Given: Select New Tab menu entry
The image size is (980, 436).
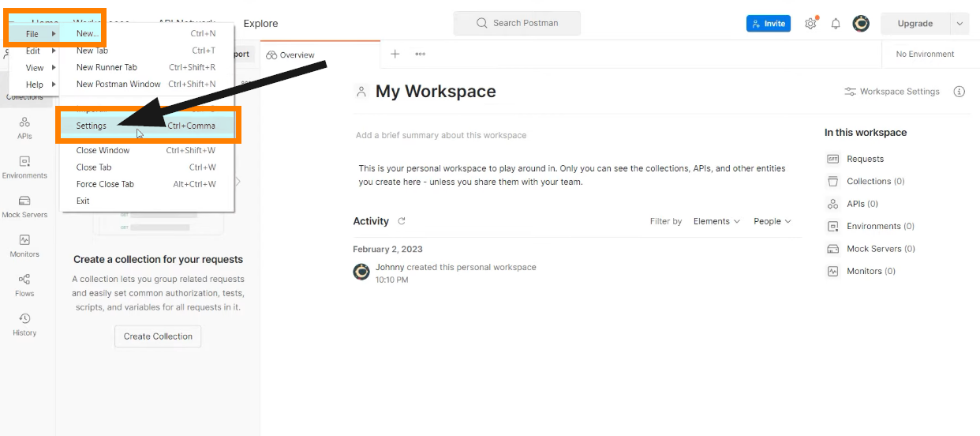Looking at the screenshot, I should pyautogui.click(x=148, y=51).
